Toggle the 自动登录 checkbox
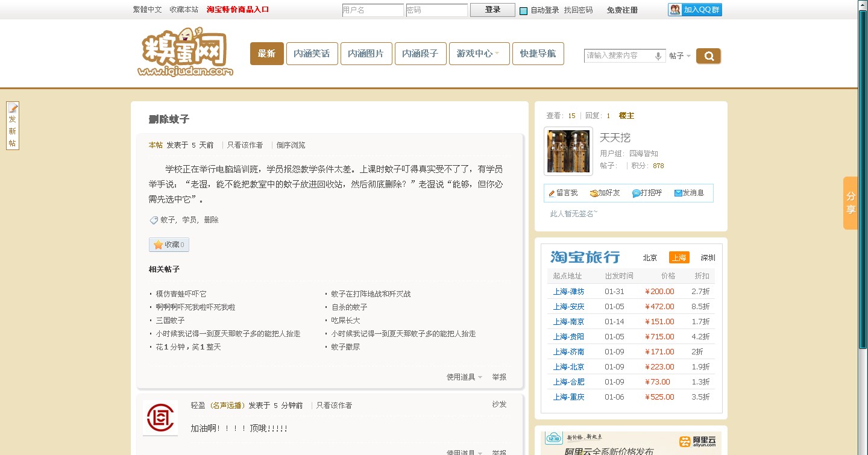Viewport: 868px width, 455px height. 524,10
